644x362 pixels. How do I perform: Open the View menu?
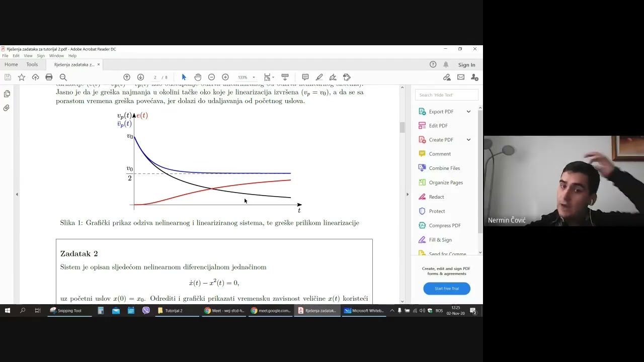28,56
